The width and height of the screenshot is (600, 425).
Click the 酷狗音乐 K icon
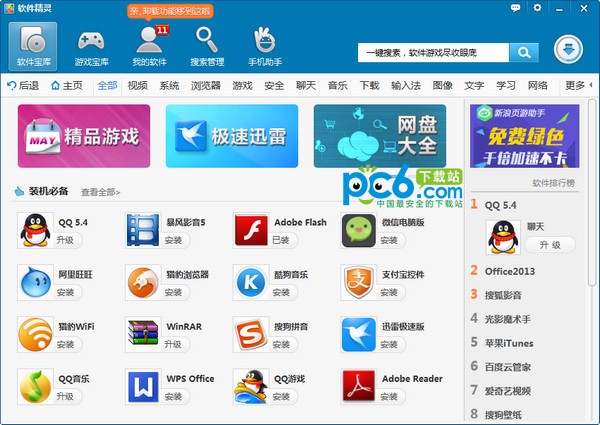(251, 282)
